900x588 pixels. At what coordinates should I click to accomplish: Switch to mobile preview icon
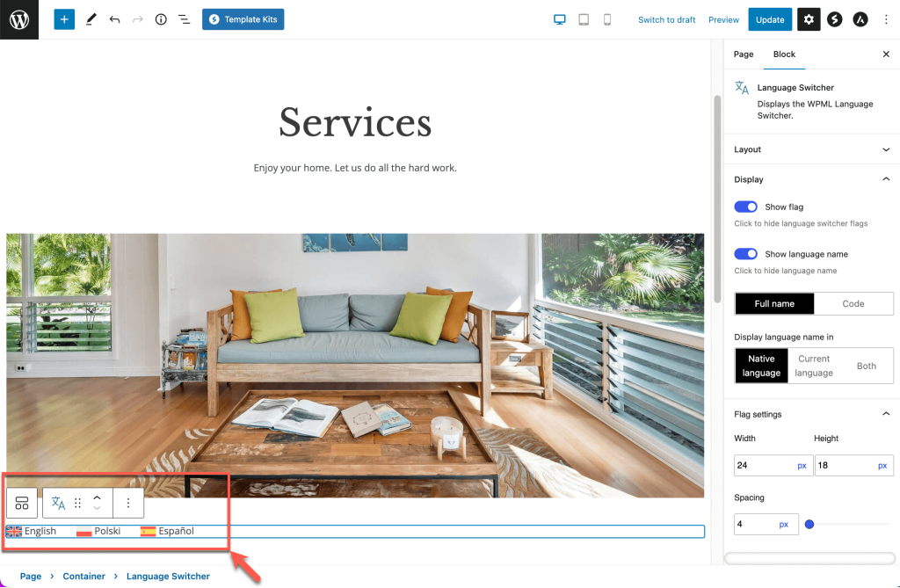tap(606, 18)
